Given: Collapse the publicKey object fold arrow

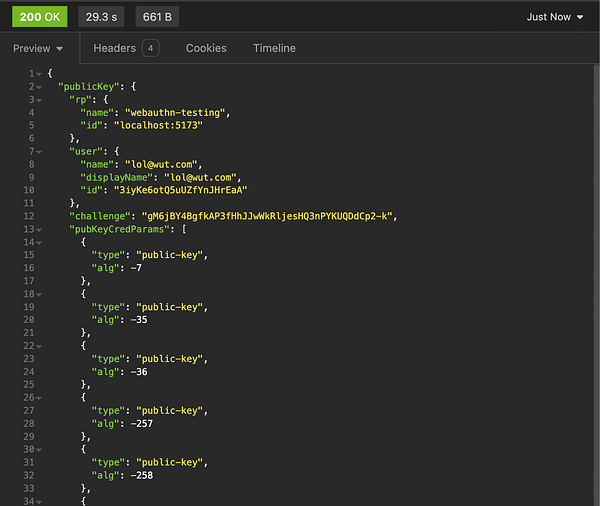Looking at the screenshot, I should coord(39,88).
